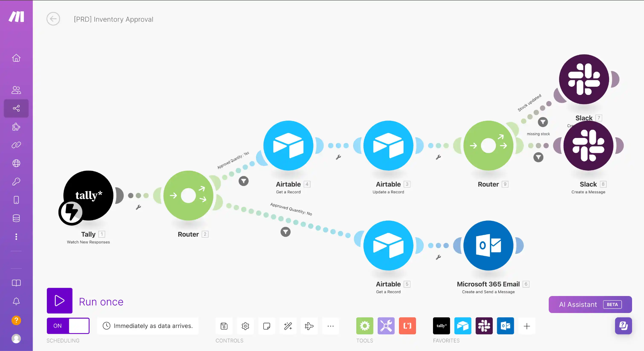The width and height of the screenshot is (644, 351).
Task: Open Keys icon in sidebar
Action: tap(16, 182)
